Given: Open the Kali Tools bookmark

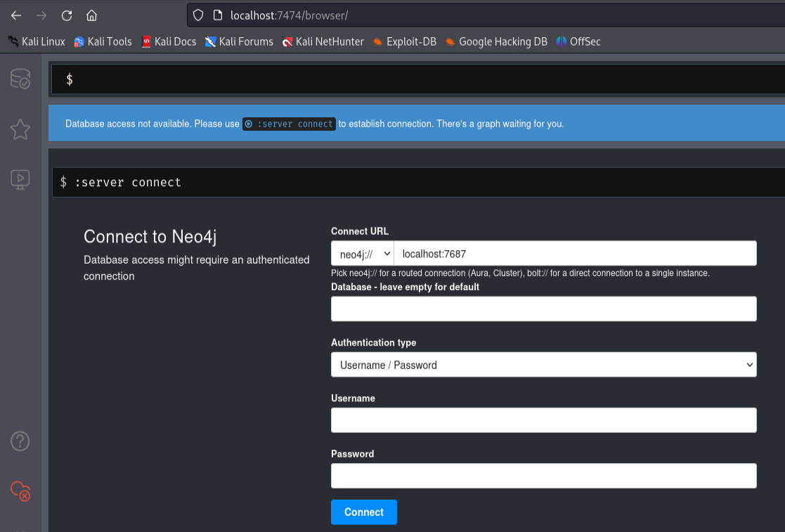Looking at the screenshot, I should (103, 41).
